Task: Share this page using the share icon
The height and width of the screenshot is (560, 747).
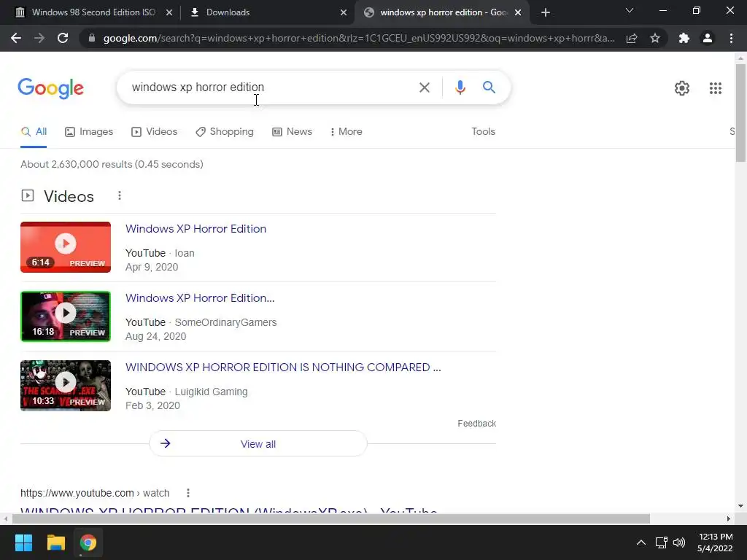Action: click(632, 38)
